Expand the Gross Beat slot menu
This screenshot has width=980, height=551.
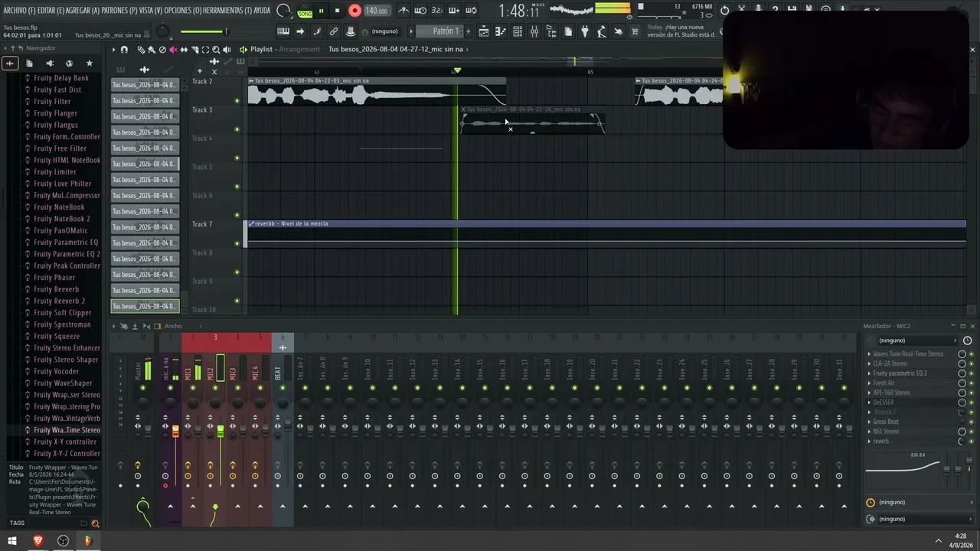point(869,422)
